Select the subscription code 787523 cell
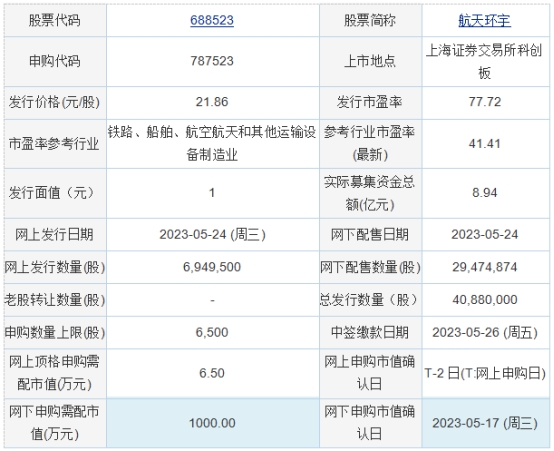The height and width of the screenshot is (451, 554). point(213,61)
